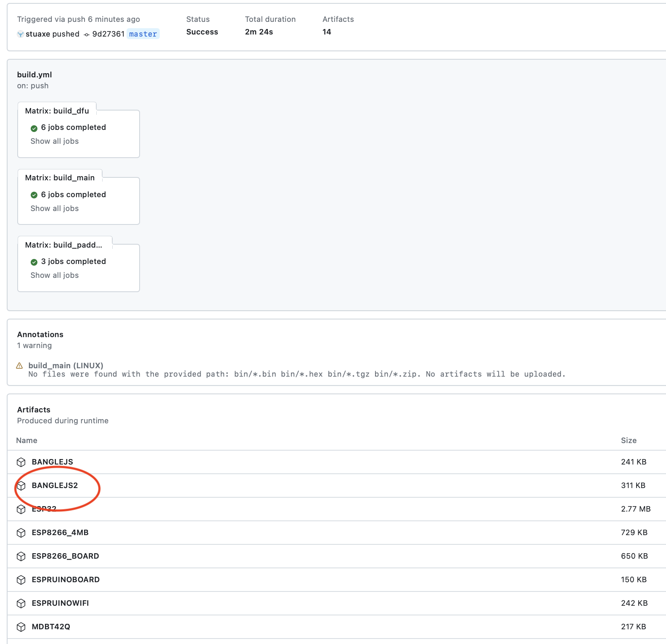The width and height of the screenshot is (666, 644).
Task: Click the warning triangle icon in Annotations
Action: tap(19, 366)
